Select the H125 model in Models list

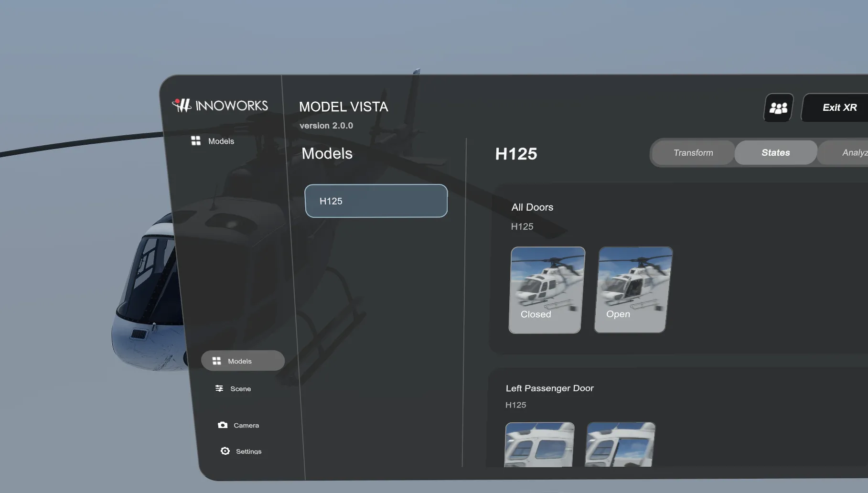point(376,201)
